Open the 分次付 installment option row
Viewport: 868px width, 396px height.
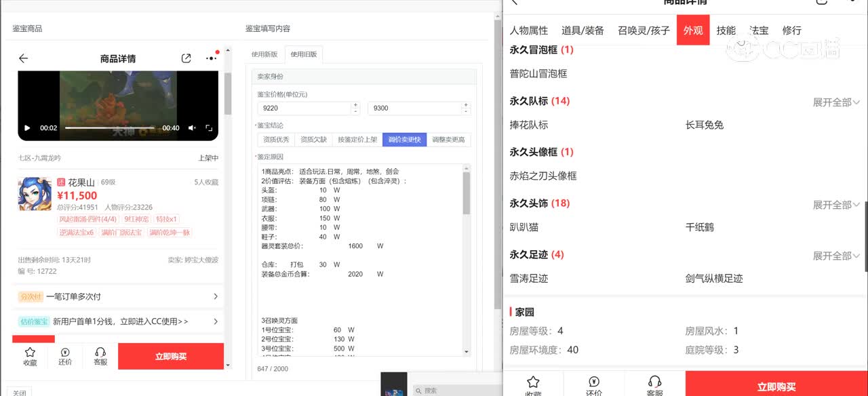pos(119,296)
